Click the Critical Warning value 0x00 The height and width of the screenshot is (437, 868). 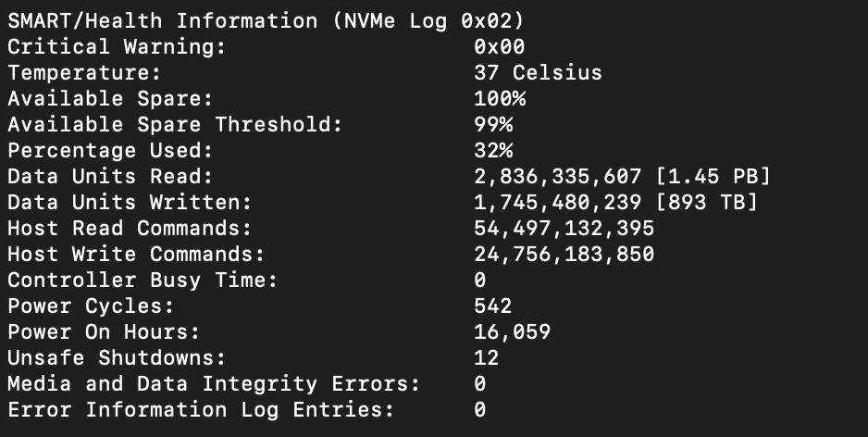tap(500, 46)
